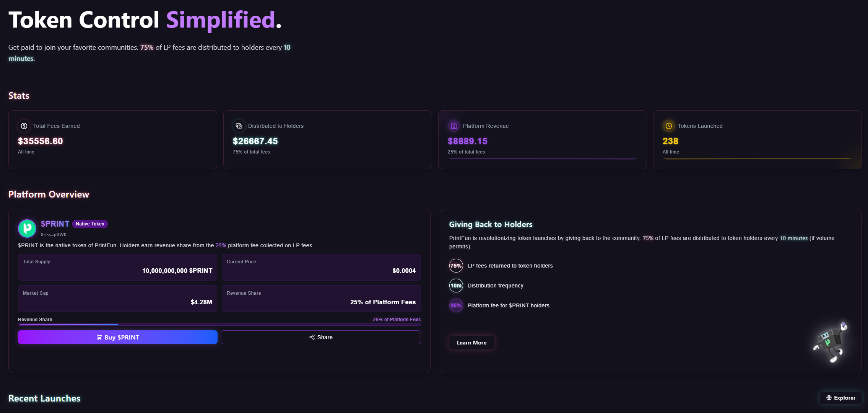Click the Tokens Launched clock icon
This screenshot has width=868, height=413.
(668, 126)
